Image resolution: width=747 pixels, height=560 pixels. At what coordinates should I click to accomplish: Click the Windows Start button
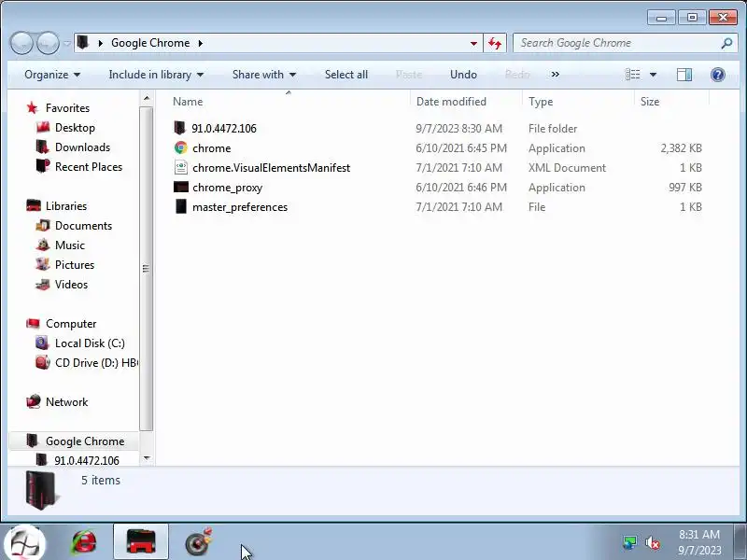(25, 543)
